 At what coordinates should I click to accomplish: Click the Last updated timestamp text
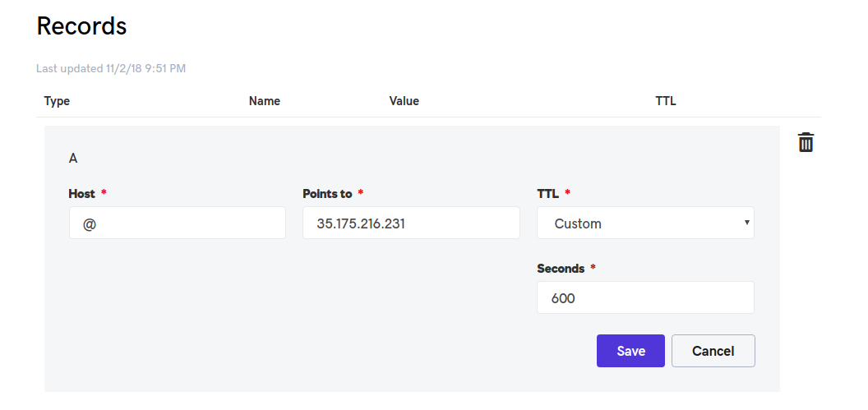point(111,69)
